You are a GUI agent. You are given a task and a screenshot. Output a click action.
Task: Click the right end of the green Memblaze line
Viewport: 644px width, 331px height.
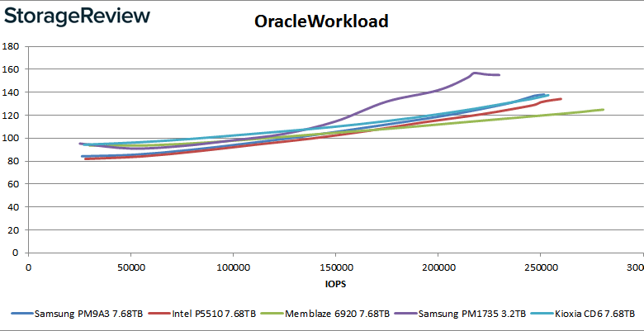(x=603, y=109)
